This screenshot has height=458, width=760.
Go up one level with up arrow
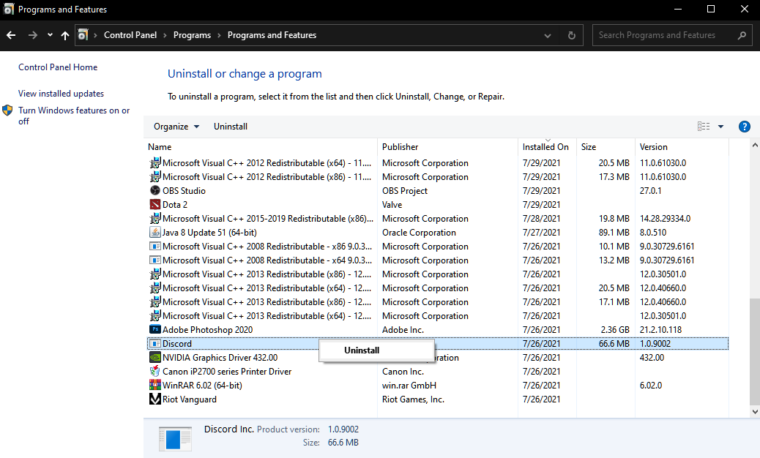click(65, 35)
